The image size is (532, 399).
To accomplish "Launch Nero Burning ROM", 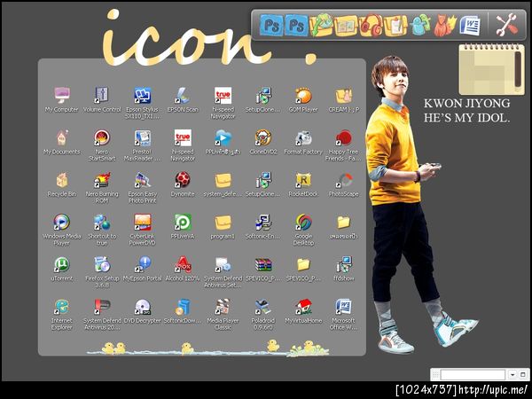I will click(x=102, y=187).
